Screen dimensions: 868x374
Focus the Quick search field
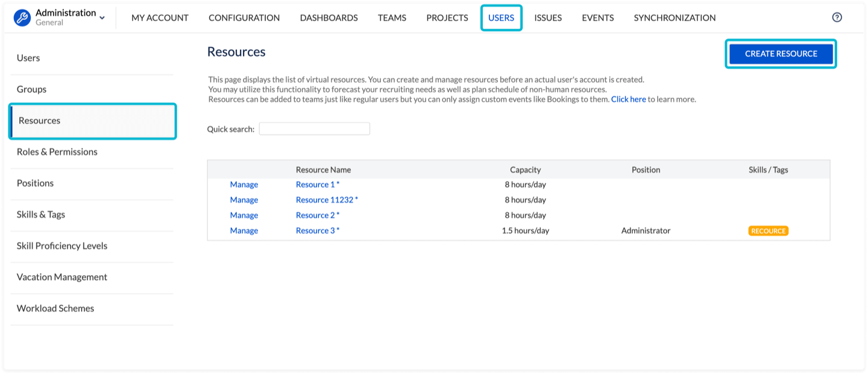[314, 128]
